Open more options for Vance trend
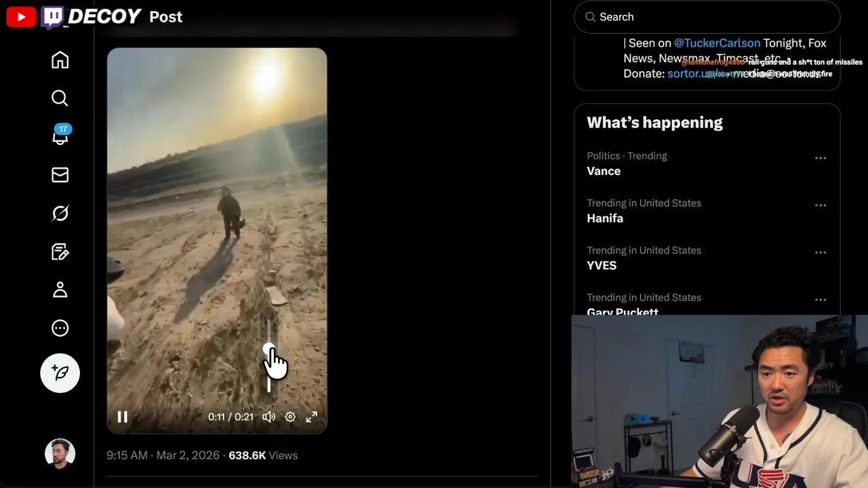 pyautogui.click(x=821, y=158)
